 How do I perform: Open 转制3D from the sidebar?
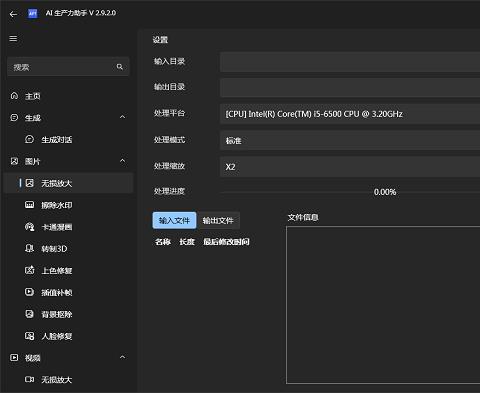[x=68, y=249]
